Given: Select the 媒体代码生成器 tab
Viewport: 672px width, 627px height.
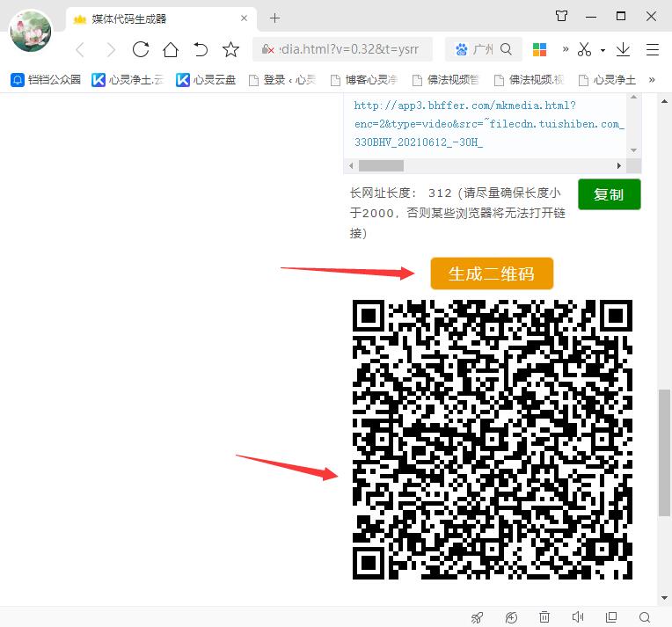Looking at the screenshot, I should click(162, 18).
